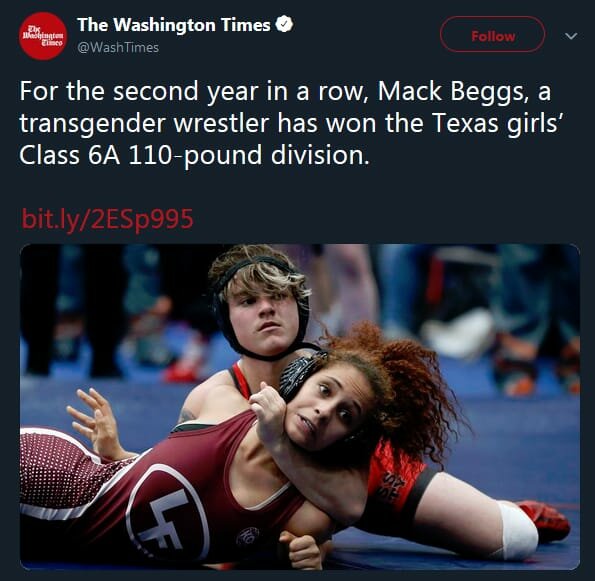Open the bit.ly/2ESp995 link
Screen dimensions: 595x581
coord(107,219)
